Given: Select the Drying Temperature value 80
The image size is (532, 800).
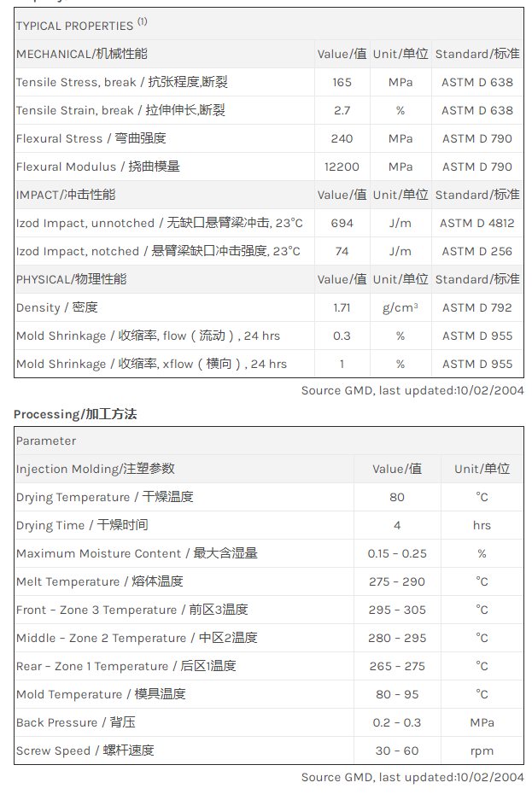Looking at the screenshot, I should [x=397, y=498].
